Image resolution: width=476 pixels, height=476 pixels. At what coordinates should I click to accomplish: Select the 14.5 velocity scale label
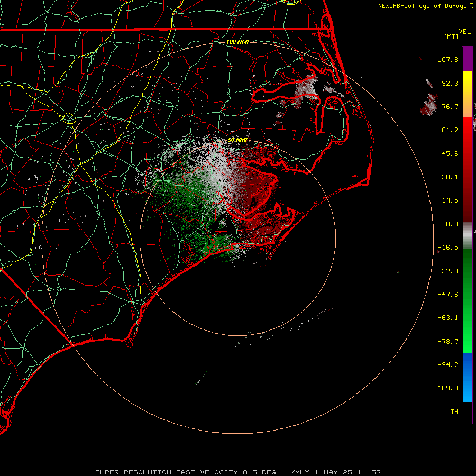tap(450, 200)
